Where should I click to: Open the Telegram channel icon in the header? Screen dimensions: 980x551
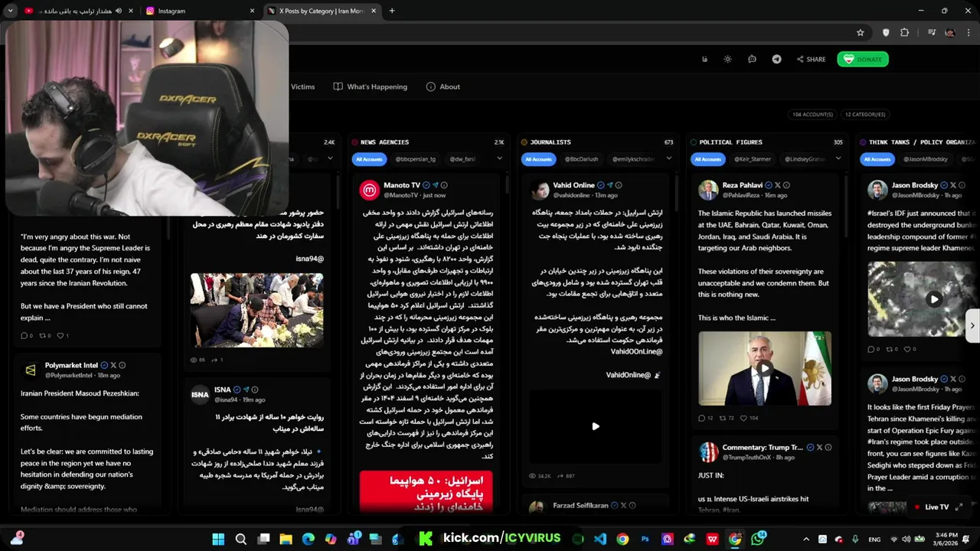pyautogui.click(x=776, y=59)
